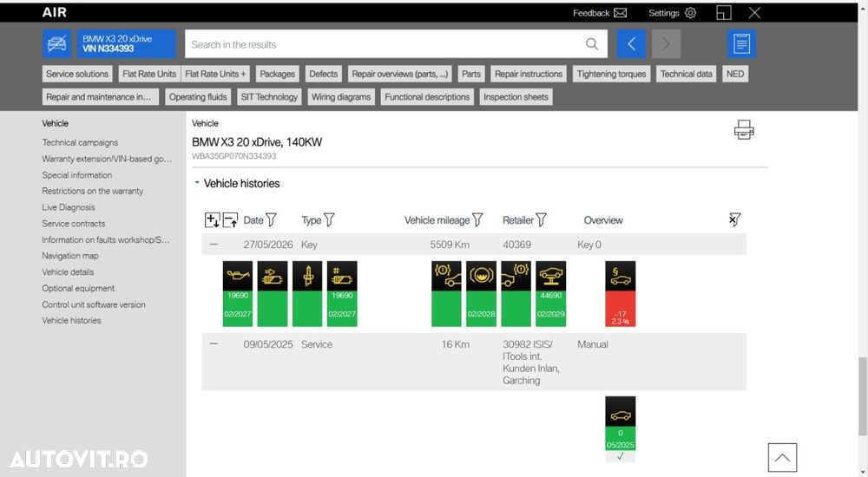Image resolution: width=868 pixels, height=477 pixels.
Task: Filter the Type column
Action: 329,220
